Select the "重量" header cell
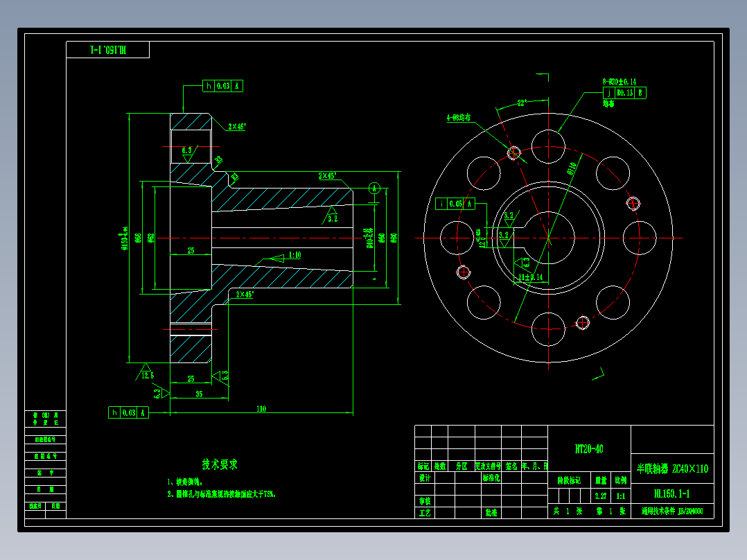747x560 pixels. point(601,480)
